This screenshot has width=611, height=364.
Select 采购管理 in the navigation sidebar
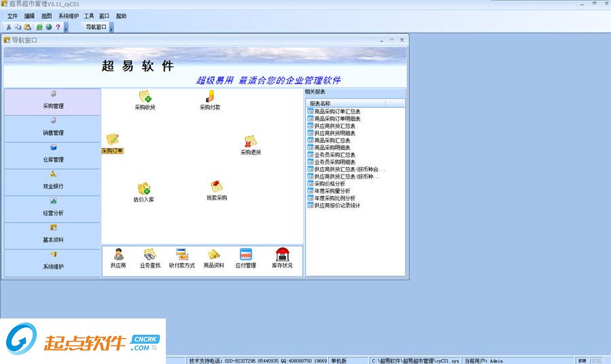[x=52, y=102]
